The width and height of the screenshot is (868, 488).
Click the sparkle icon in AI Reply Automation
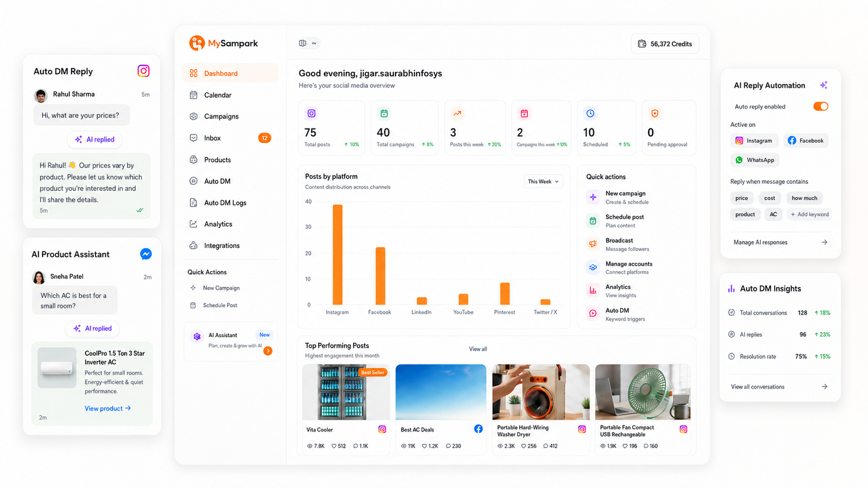(824, 85)
